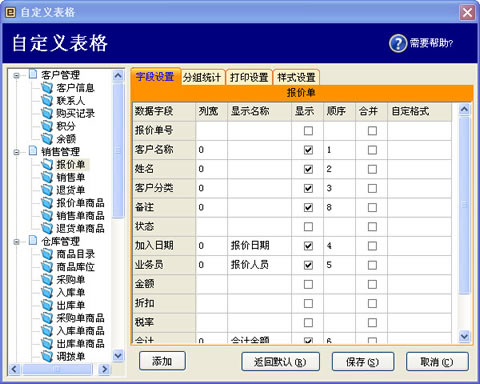Click folder icon beside 出库单
Screen dimensions: 480x384
47,305
